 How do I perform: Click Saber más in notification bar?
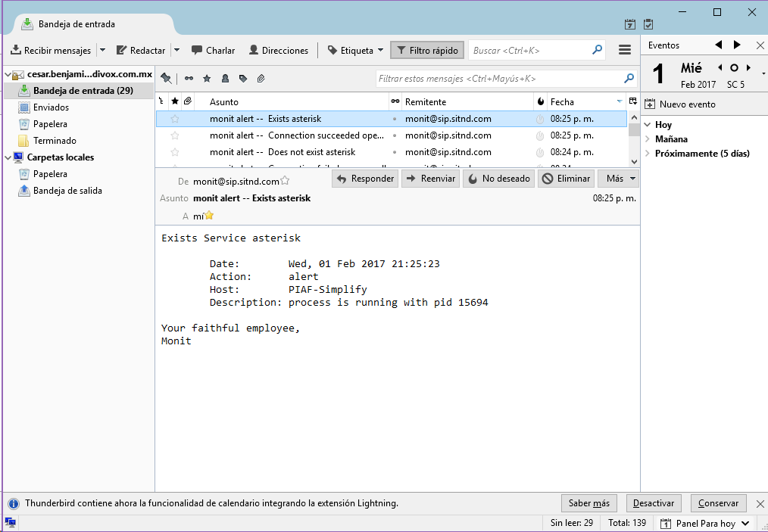pyautogui.click(x=588, y=503)
